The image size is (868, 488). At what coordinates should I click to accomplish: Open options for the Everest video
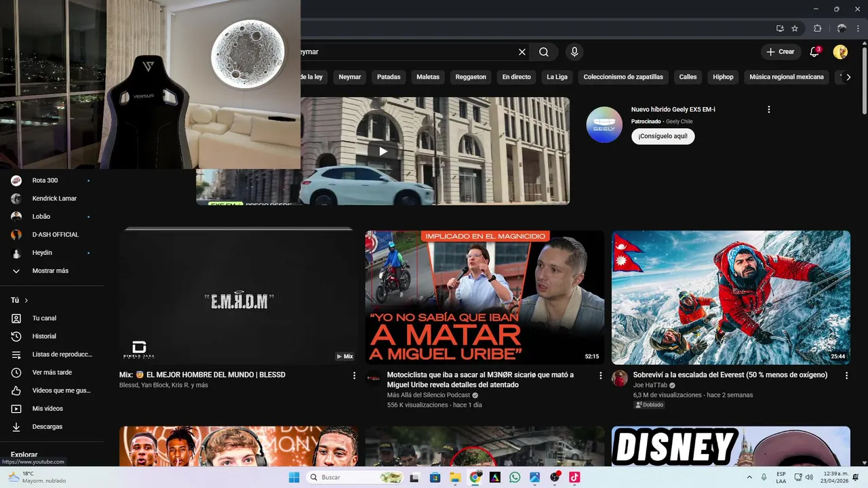(846, 375)
